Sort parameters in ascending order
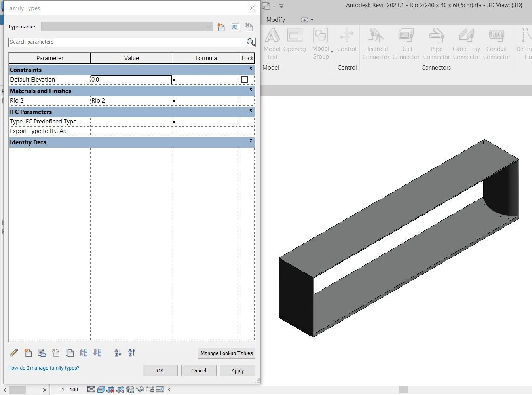532x395 pixels. click(x=118, y=352)
